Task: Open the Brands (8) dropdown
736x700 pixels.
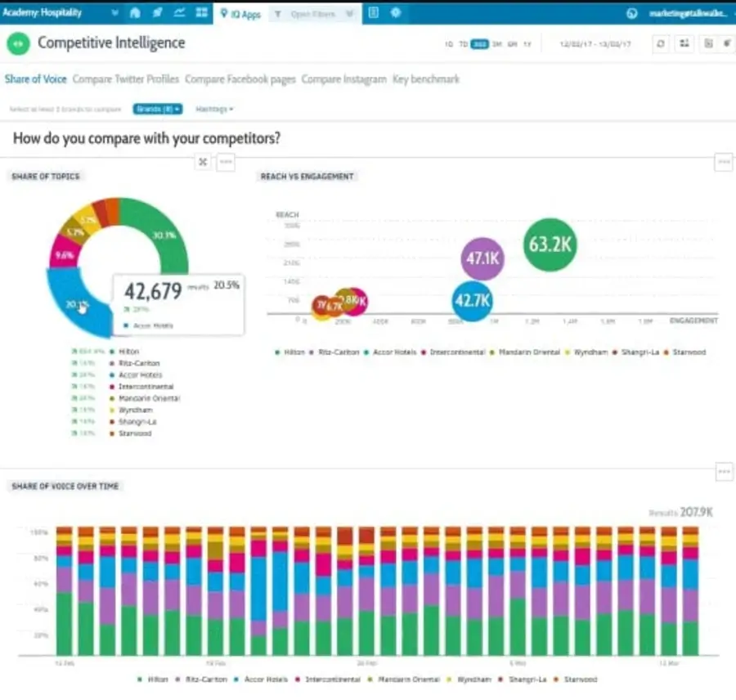Action: 158,109
